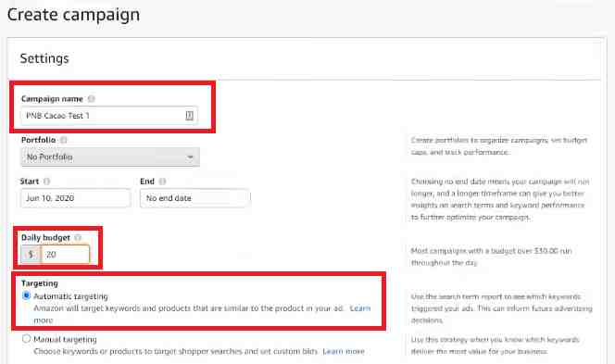Select the Manual targeting radio button
615x364 pixels.
(26, 338)
